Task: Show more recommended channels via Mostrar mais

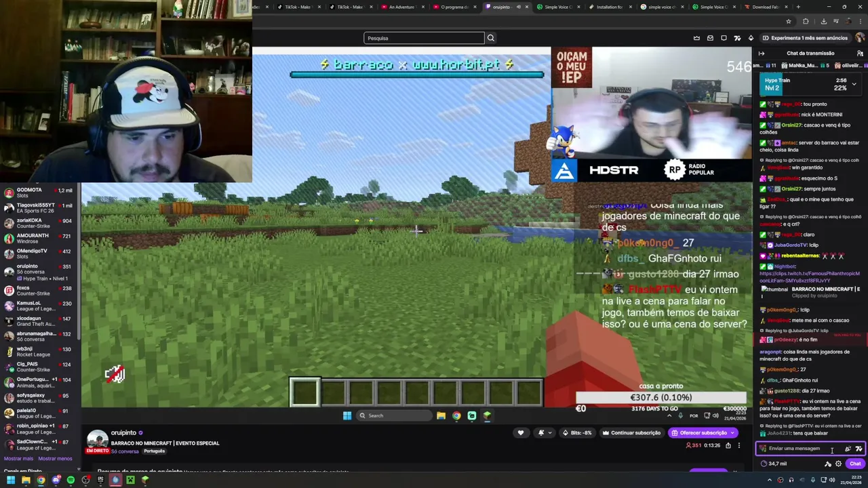Action: click(18, 459)
